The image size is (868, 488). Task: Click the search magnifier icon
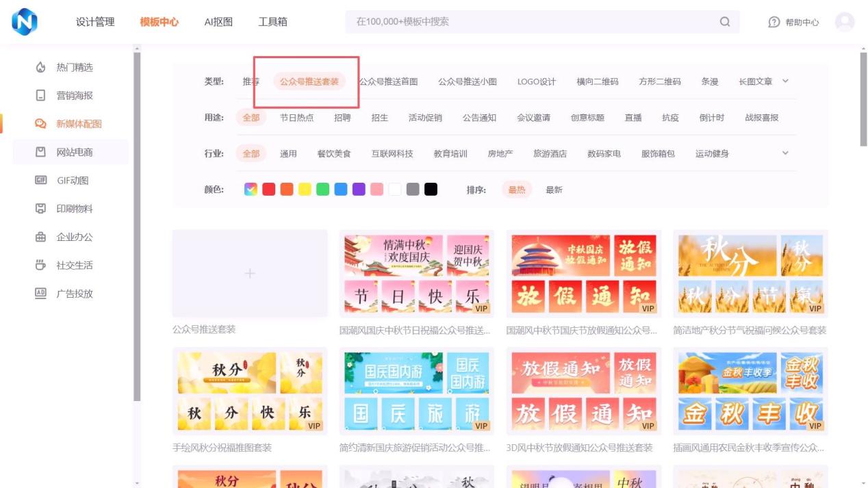coord(724,22)
